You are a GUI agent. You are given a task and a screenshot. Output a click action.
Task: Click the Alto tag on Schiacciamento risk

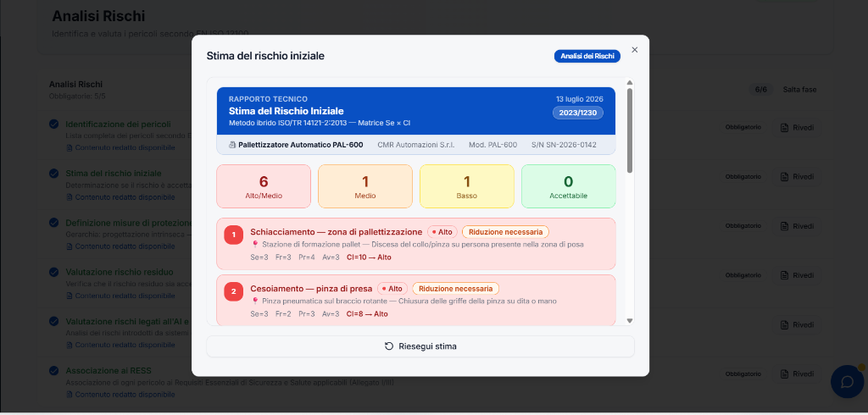point(442,232)
